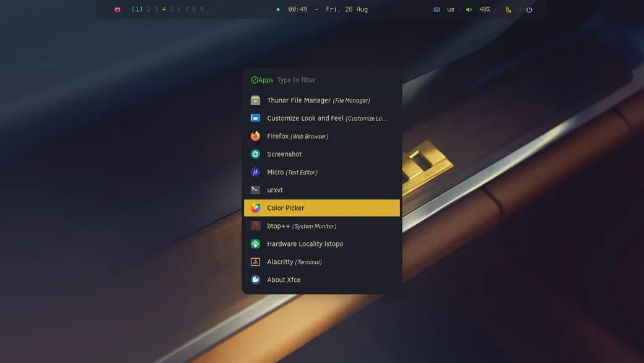Screen dimensions: 644x363
Task: Click the Alacritty terminal icon
Action: 256,261
